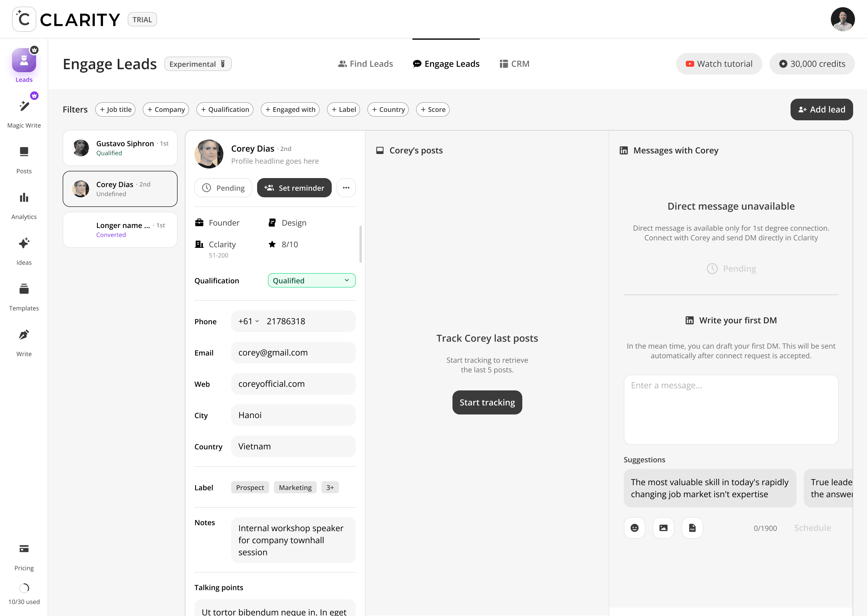Expand the Qualified qualification dropdown
Screen dimensions: 867x616
[x=311, y=281]
